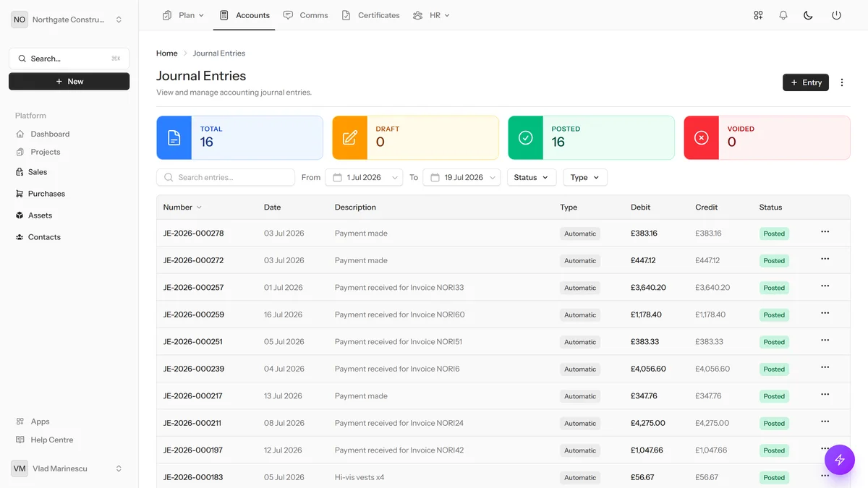Click the Credit column header

pyautogui.click(x=707, y=207)
